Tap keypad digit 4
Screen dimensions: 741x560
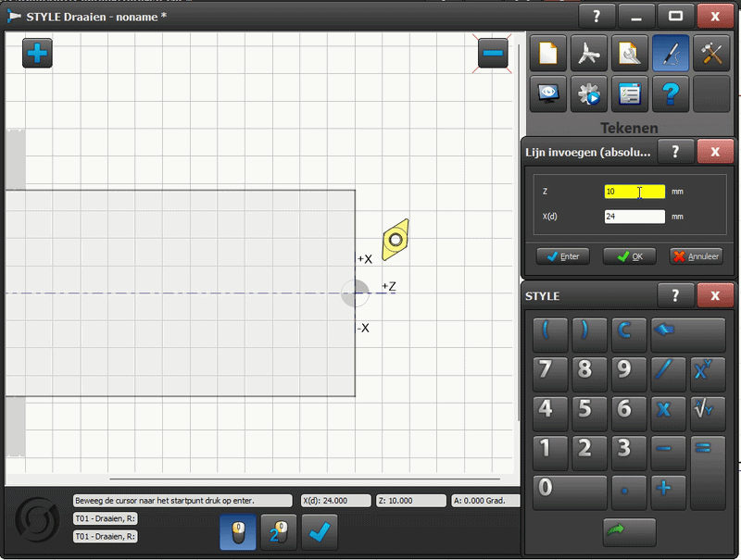point(550,414)
